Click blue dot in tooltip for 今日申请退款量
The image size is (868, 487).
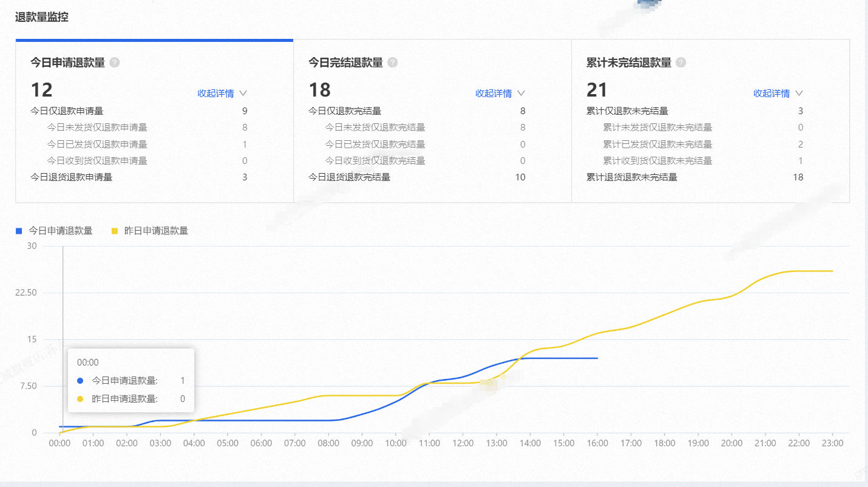tap(80, 381)
